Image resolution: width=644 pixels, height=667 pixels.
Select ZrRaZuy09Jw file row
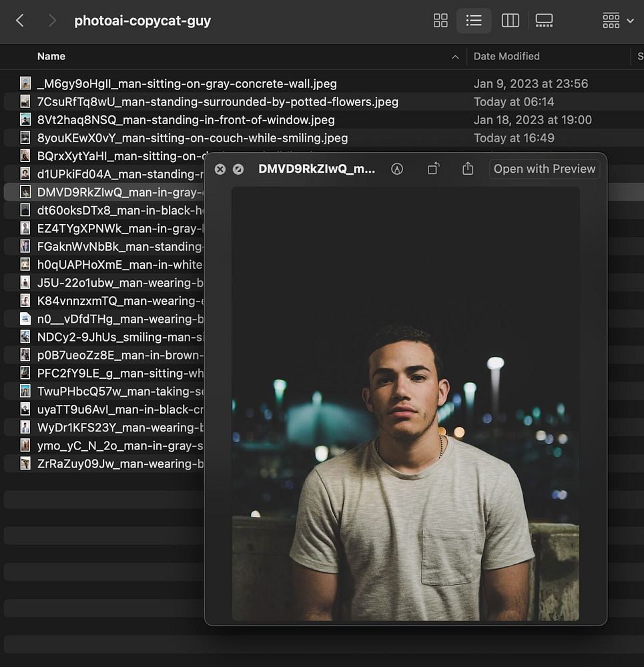tap(104, 464)
